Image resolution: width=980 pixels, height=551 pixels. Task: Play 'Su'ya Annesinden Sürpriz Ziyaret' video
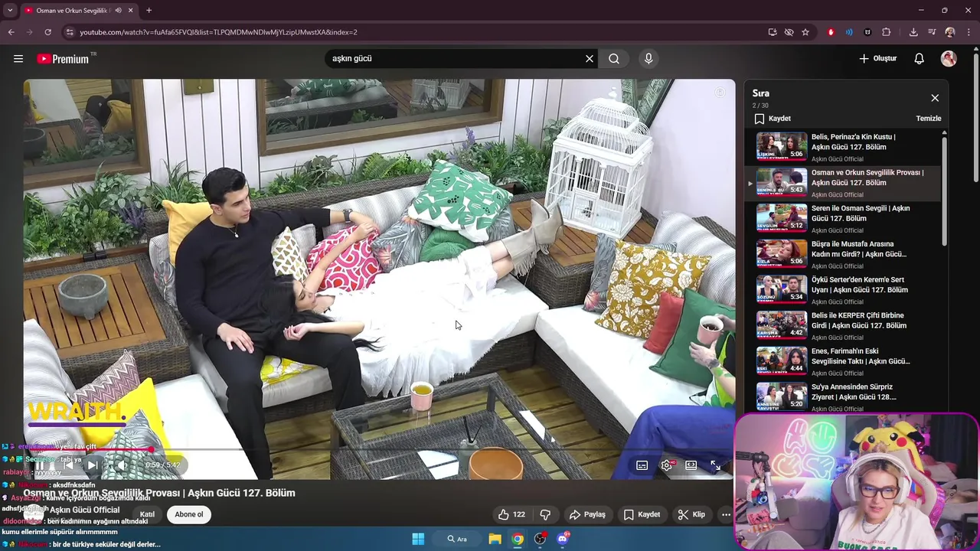(842, 396)
